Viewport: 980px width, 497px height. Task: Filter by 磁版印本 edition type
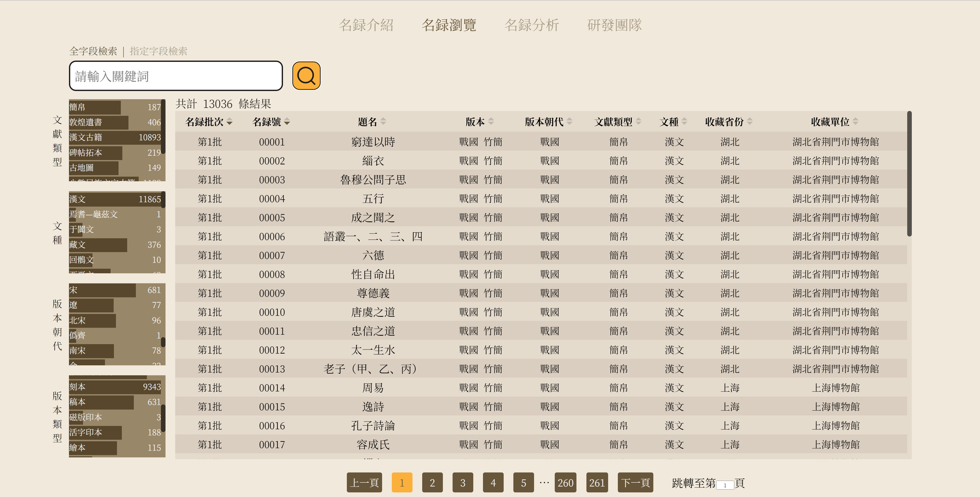pos(115,417)
